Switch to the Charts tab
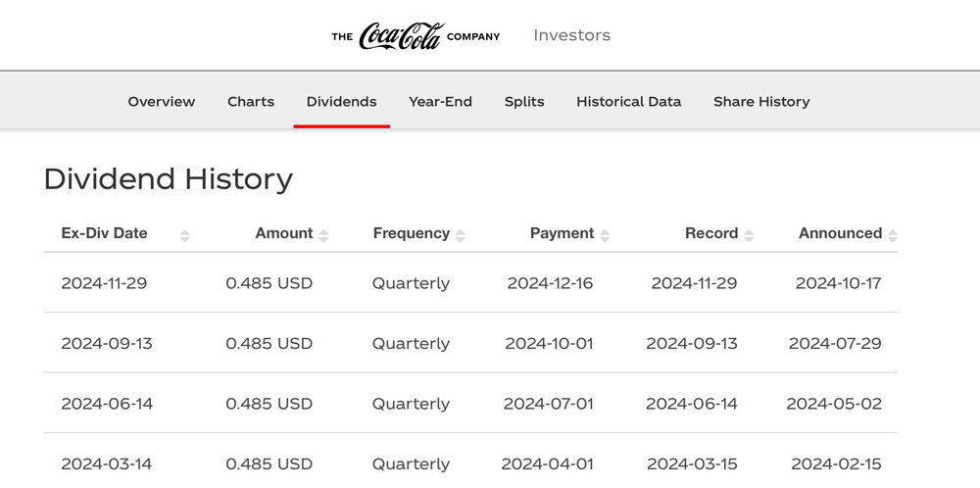 point(251,102)
